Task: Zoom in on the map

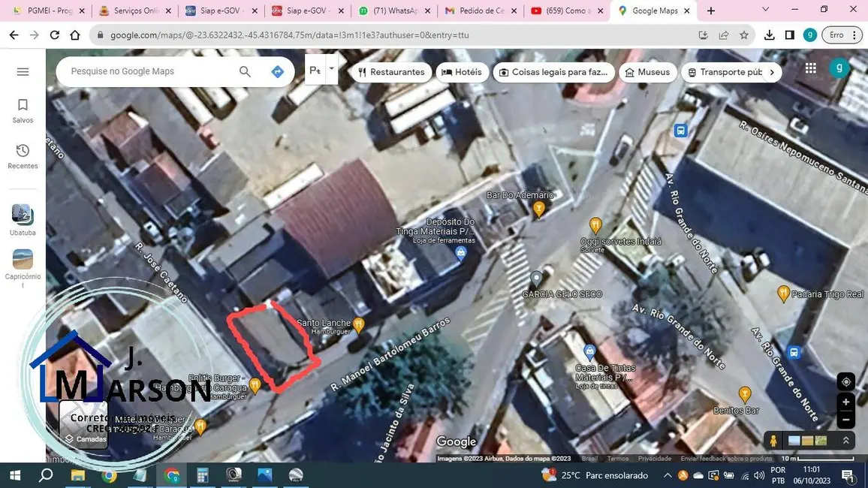Action: pos(845,402)
